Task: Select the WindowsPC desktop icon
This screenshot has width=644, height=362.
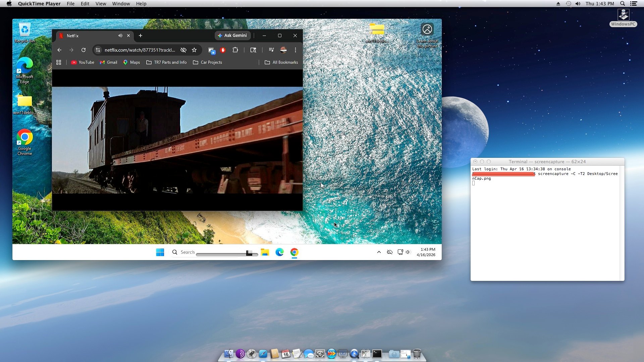Action: coord(623,17)
